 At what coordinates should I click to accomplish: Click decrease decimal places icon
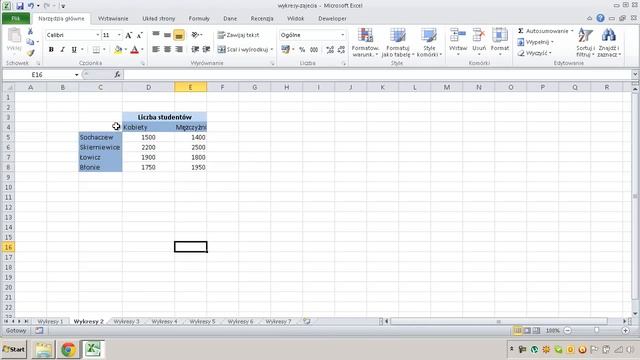[x=341, y=49]
